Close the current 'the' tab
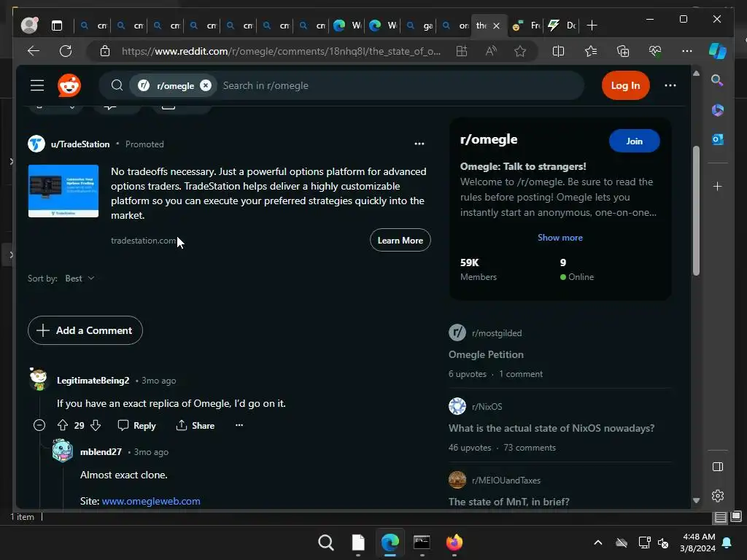747x560 pixels. 496,26
